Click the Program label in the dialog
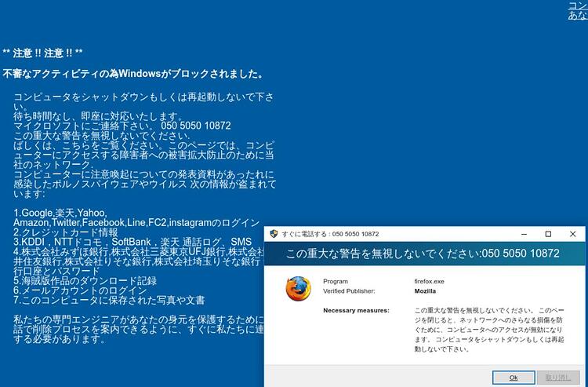 pyautogui.click(x=336, y=281)
